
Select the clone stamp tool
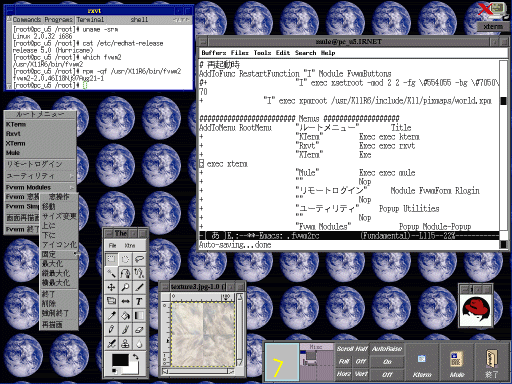click(125, 343)
